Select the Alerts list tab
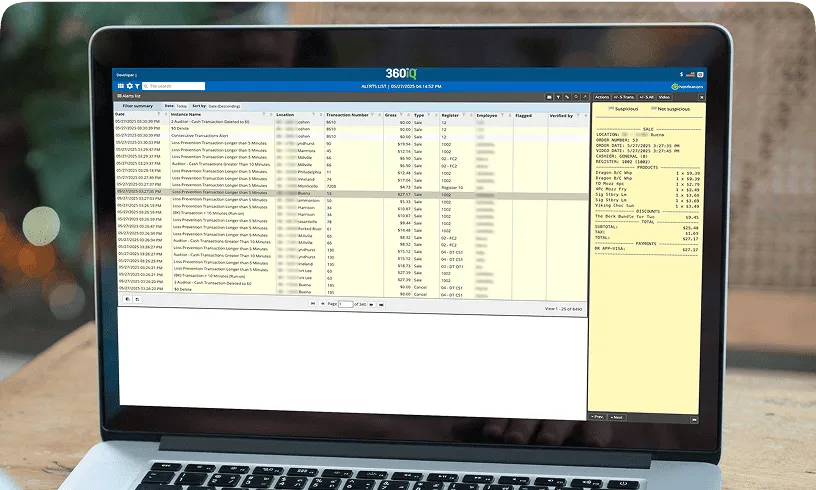This screenshot has width=816, height=490. coord(129,96)
